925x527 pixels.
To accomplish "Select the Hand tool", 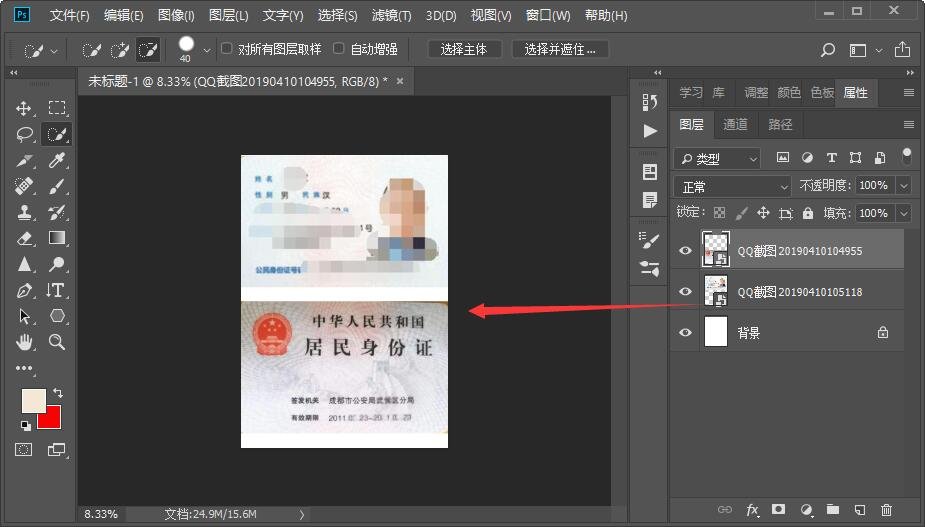I will tap(24, 342).
